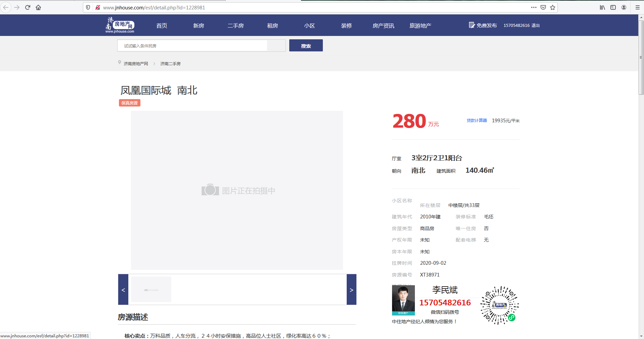
Task: Click the jnhouse site logo
Action: [120, 25]
